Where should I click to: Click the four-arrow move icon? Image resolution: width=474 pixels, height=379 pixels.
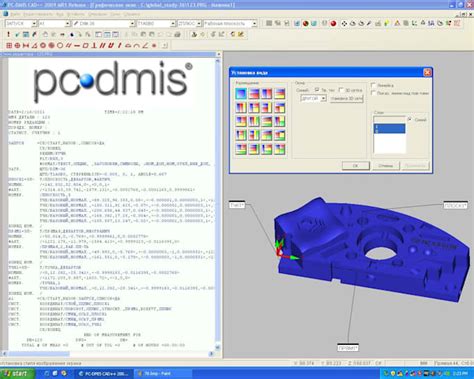(344, 23)
